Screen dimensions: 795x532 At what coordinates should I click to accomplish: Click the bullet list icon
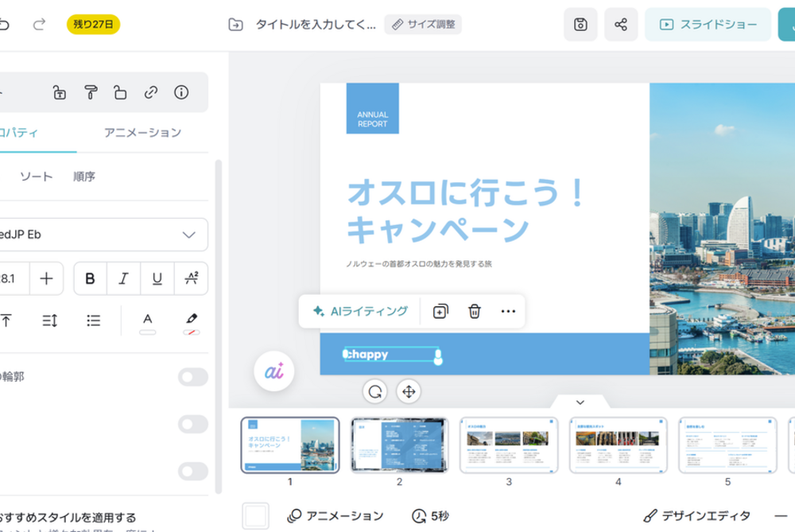tap(93, 320)
